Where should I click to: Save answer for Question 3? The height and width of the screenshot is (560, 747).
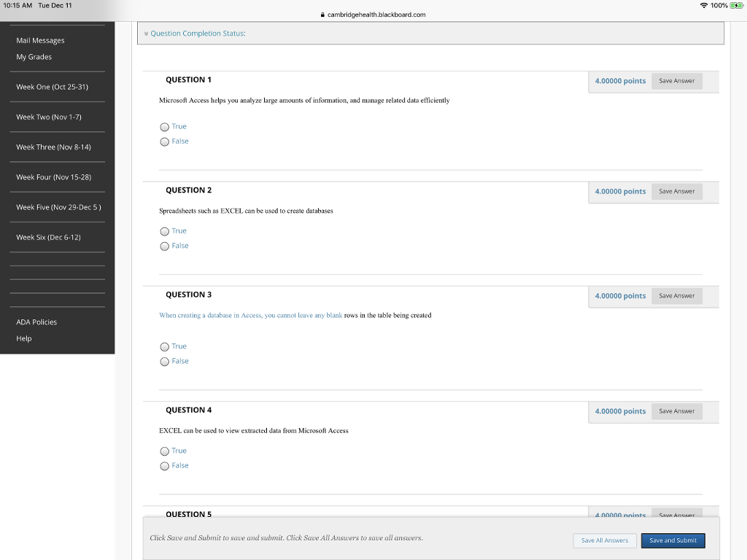[x=676, y=296]
